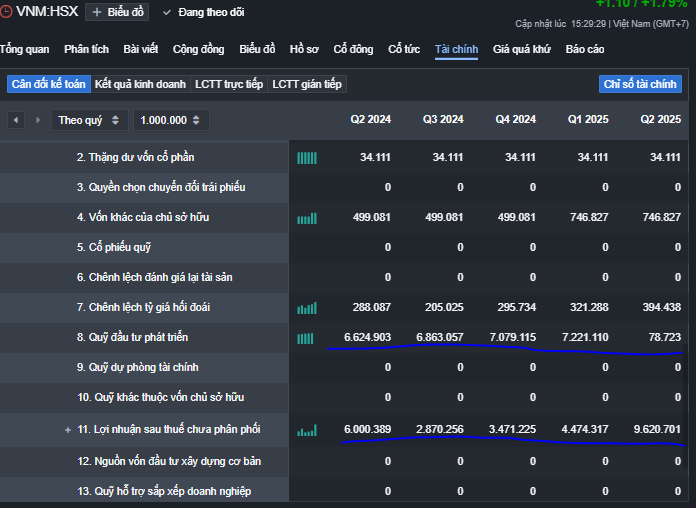View chart icon for Quỹ đầu tư phát triển
The image size is (696, 508).
point(307,338)
